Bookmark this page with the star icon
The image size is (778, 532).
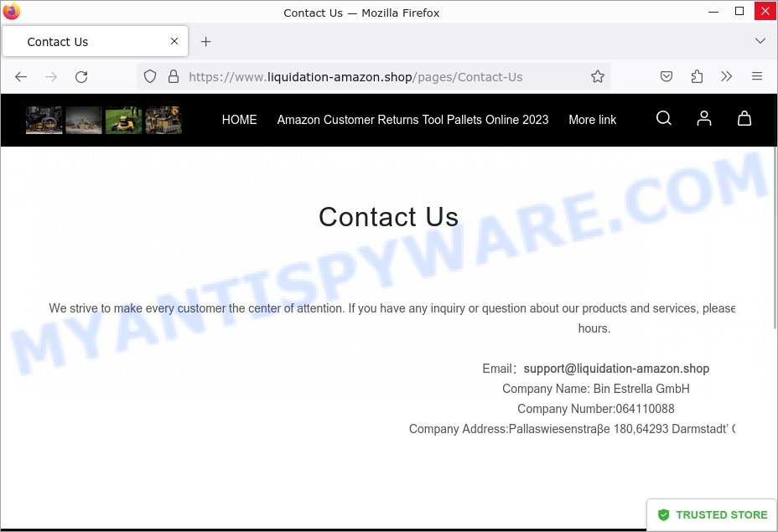click(x=598, y=76)
